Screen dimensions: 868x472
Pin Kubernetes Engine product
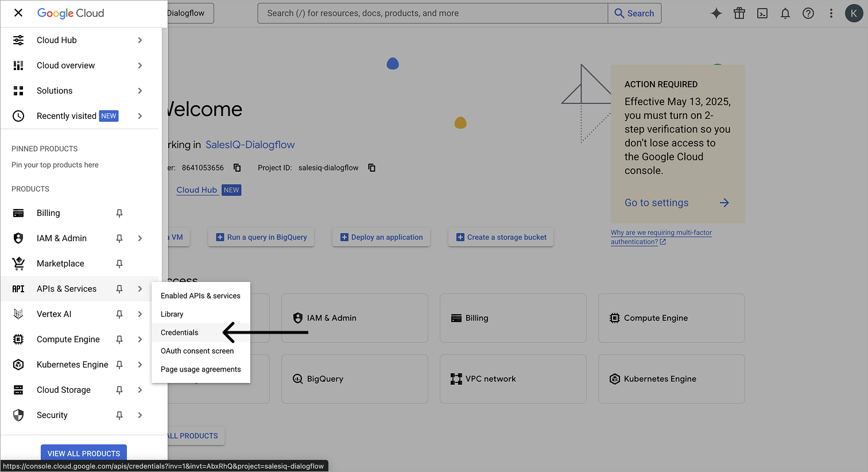pyautogui.click(x=119, y=365)
